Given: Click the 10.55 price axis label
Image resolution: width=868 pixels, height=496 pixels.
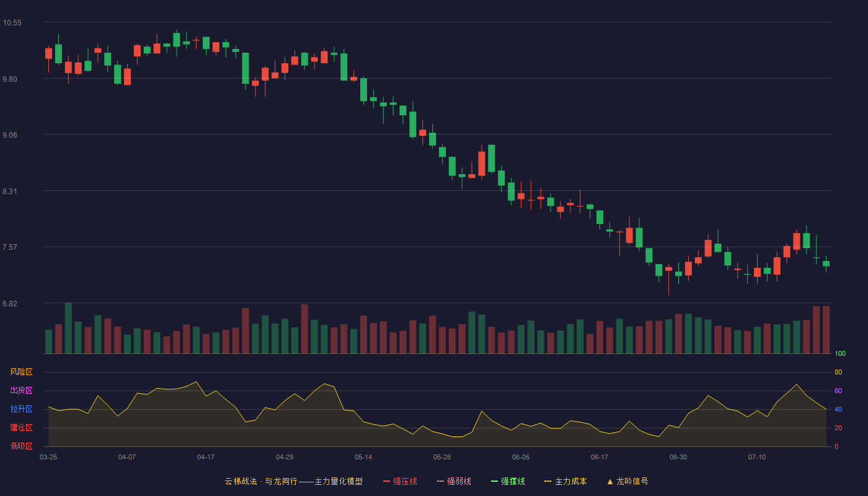Looking at the screenshot, I should click(x=12, y=23).
